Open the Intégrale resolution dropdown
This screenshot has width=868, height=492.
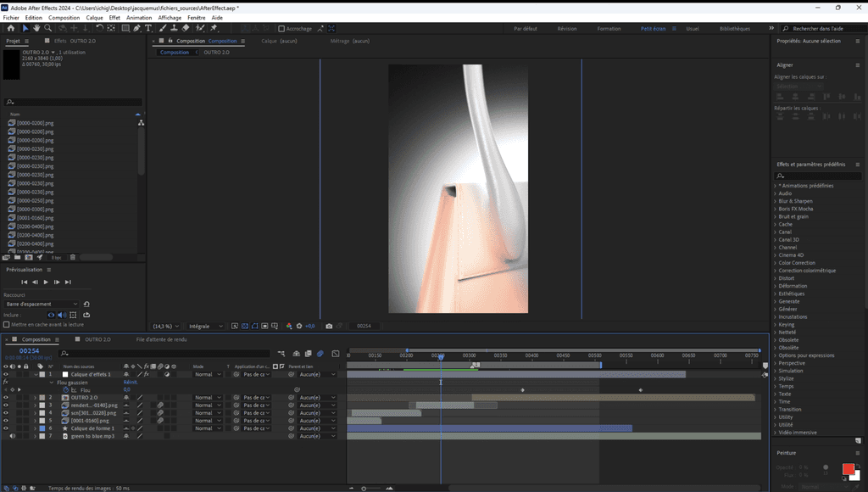pos(207,326)
